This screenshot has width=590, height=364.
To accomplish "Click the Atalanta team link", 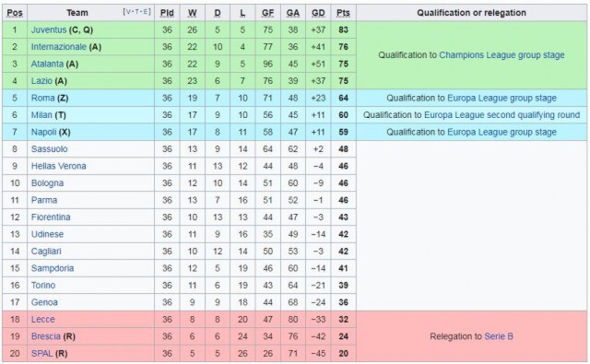I will coord(47,64).
